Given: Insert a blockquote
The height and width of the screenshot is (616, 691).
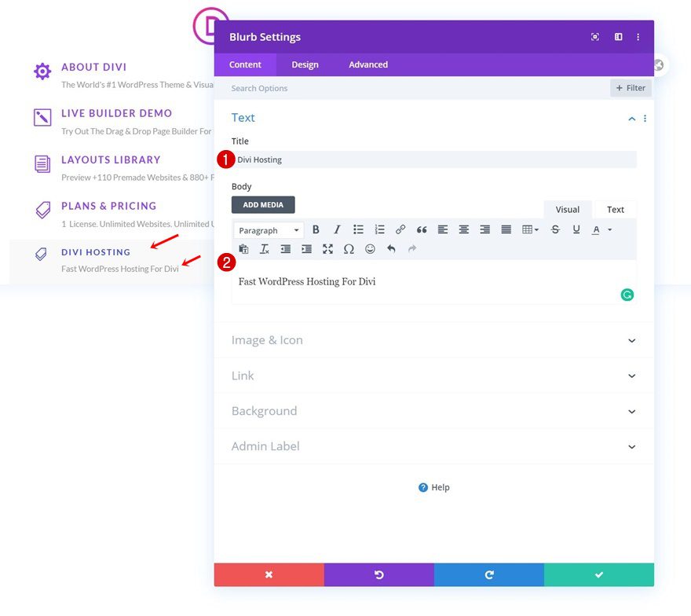Looking at the screenshot, I should point(422,229).
